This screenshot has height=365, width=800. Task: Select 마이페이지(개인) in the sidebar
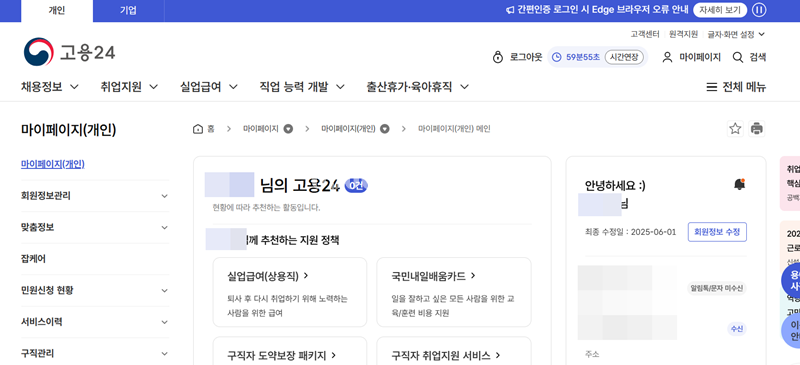(53, 164)
